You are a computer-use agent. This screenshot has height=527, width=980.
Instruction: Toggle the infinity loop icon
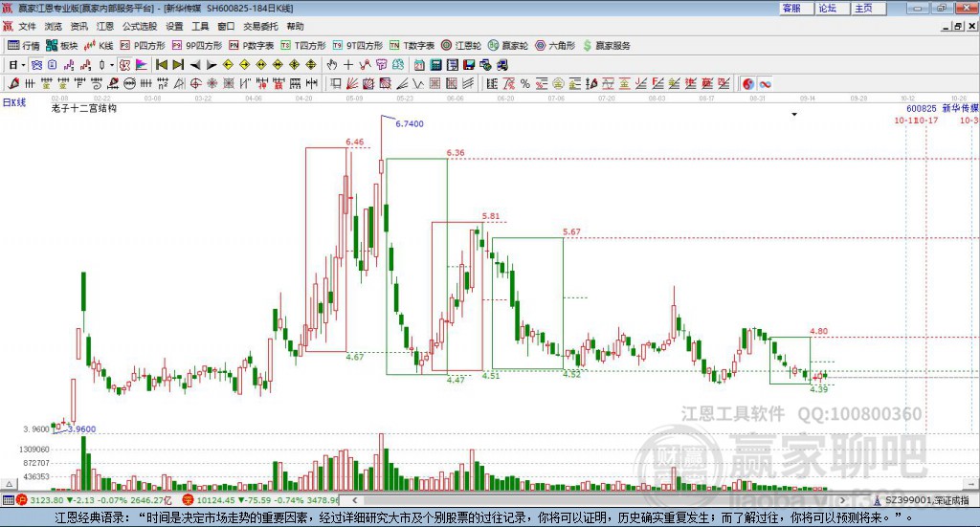click(x=765, y=83)
